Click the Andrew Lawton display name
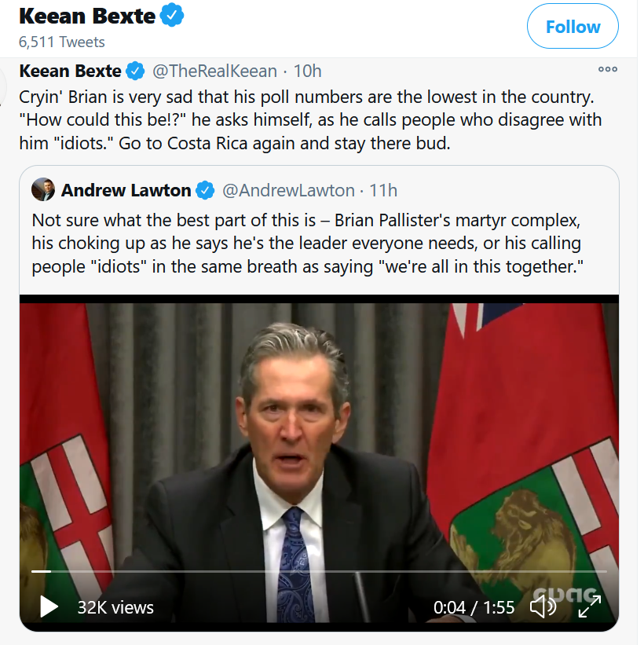 click(x=126, y=190)
